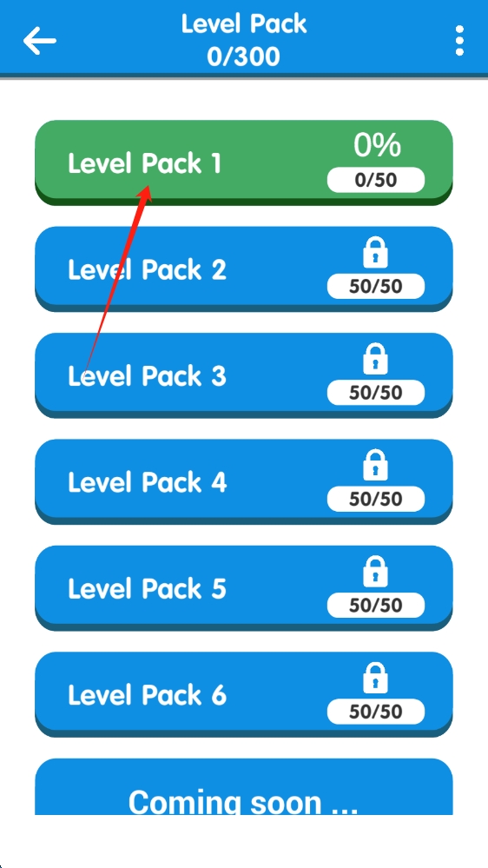The height and width of the screenshot is (868, 488).
Task: Click the lock icon on Level Pack 3
Action: 375,359
